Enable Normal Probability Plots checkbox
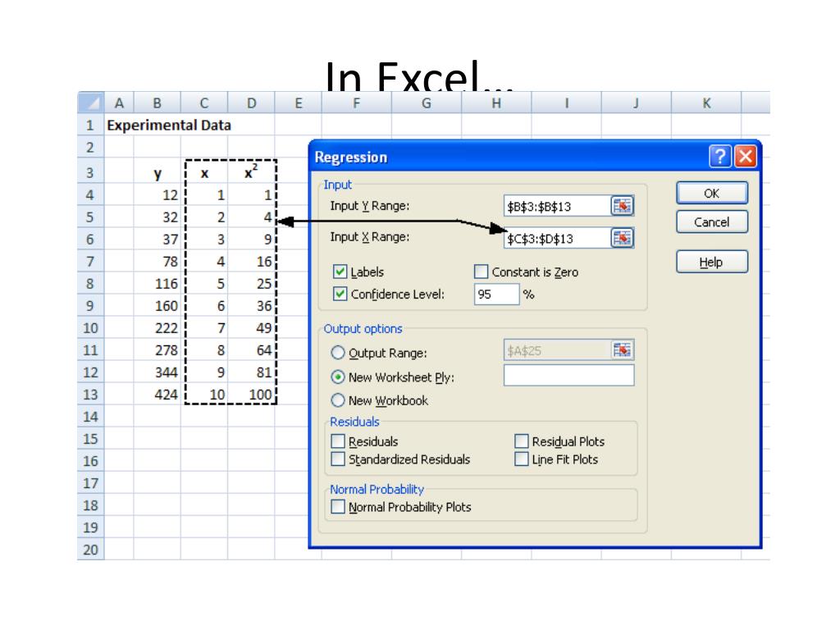This screenshot has width=840, height=630. tap(338, 507)
